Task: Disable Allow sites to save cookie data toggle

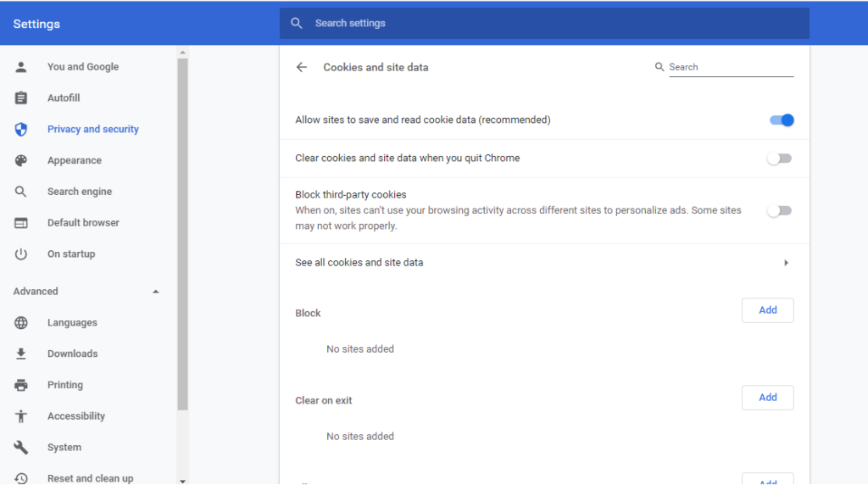Action: coord(781,120)
